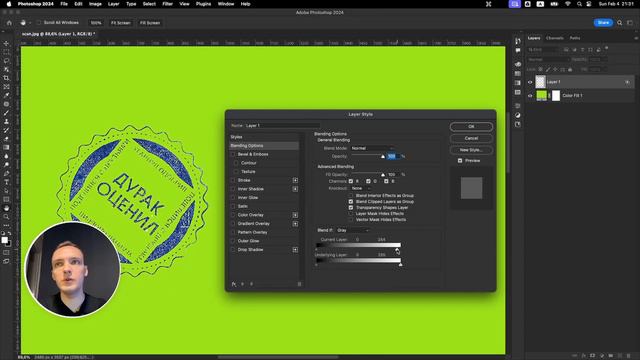Viewport: 640px width, 360px height.
Task: Select the Type tool
Action: 6,182
